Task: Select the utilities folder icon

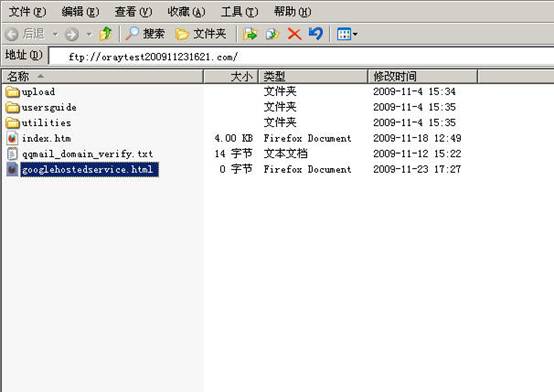Action: (13, 123)
